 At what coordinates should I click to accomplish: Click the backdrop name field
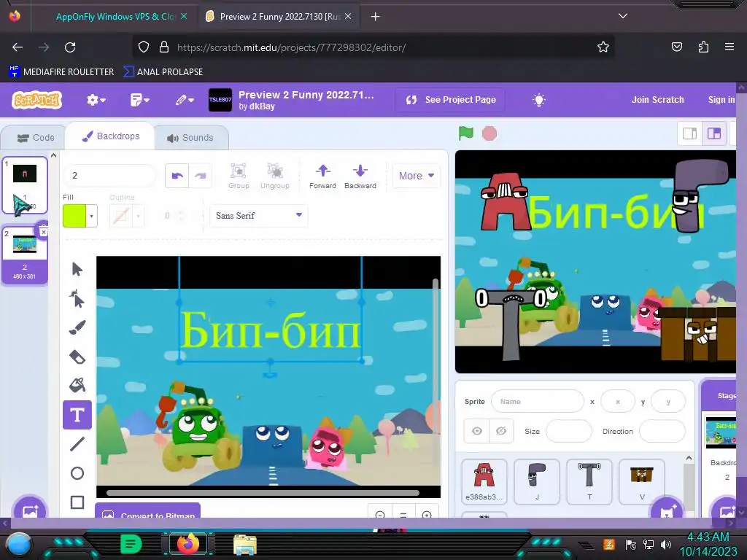[x=109, y=176]
